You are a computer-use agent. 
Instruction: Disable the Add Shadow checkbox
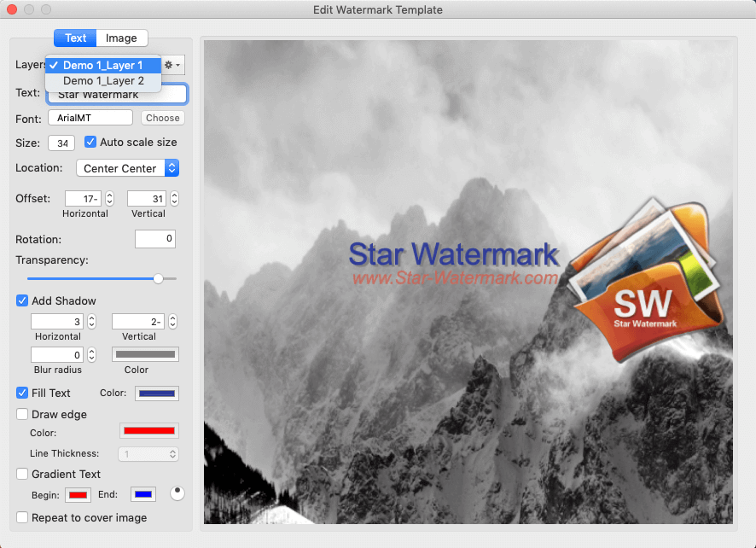click(x=22, y=300)
